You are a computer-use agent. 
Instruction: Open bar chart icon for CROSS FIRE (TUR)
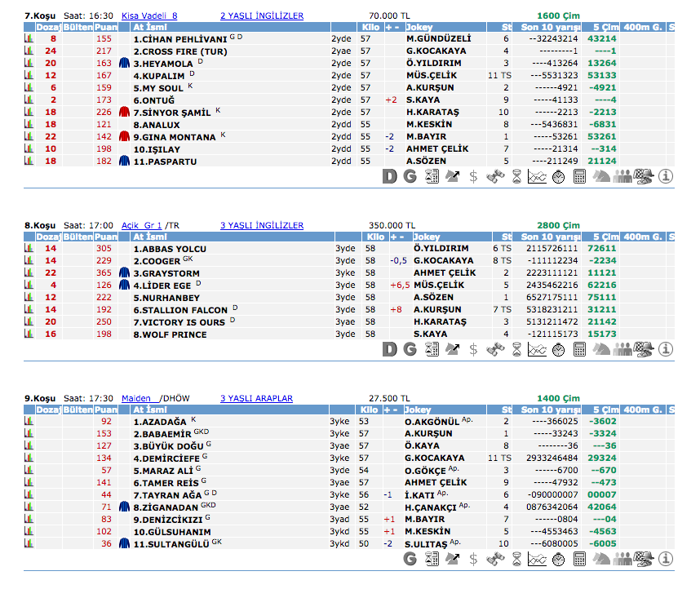pyautogui.click(x=29, y=51)
